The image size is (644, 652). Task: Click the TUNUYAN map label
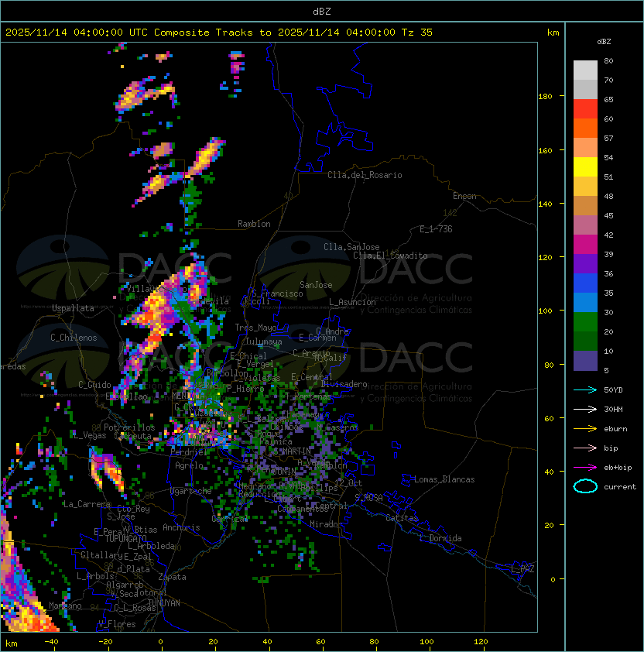click(x=164, y=603)
